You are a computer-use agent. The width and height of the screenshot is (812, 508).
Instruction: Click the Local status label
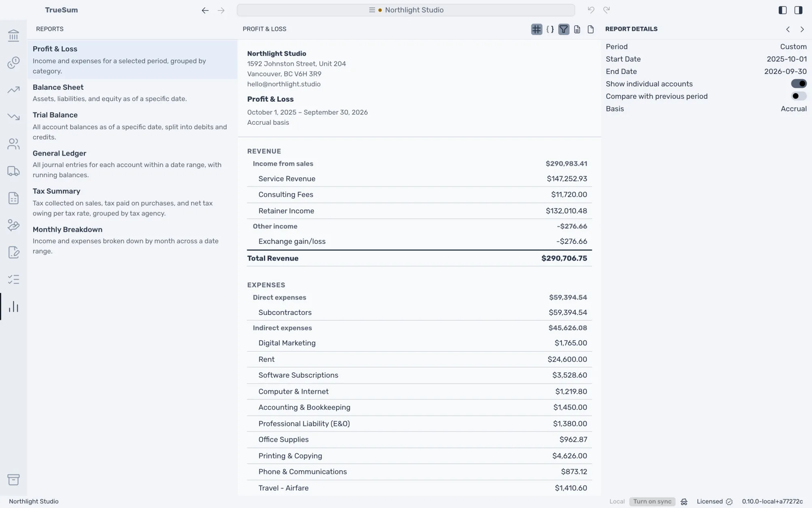(617, 501)
